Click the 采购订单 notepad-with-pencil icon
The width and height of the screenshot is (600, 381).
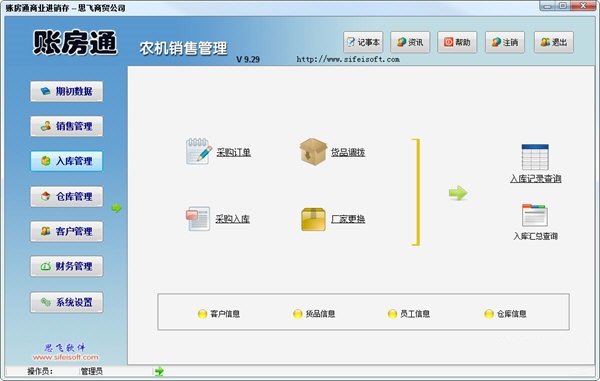pyautogui.click(x=199, y=151)
